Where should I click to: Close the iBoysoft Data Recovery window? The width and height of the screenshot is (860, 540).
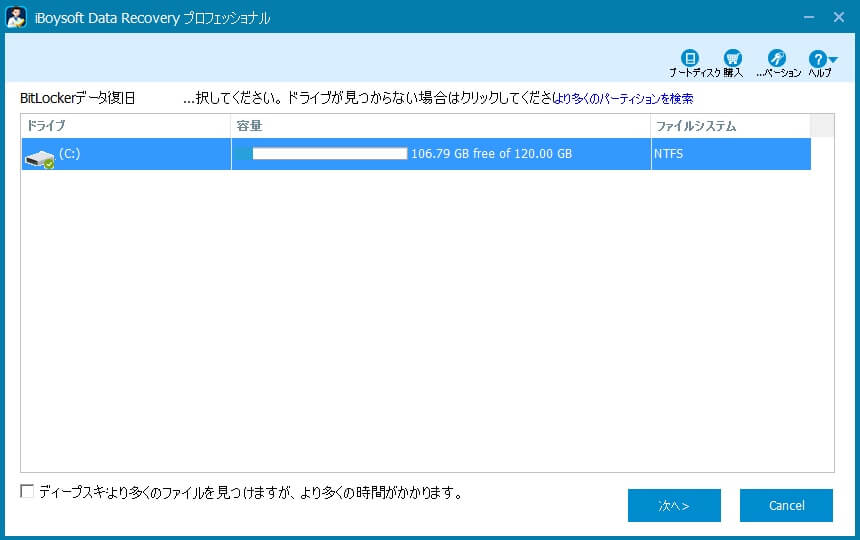[x=838, y=17]
